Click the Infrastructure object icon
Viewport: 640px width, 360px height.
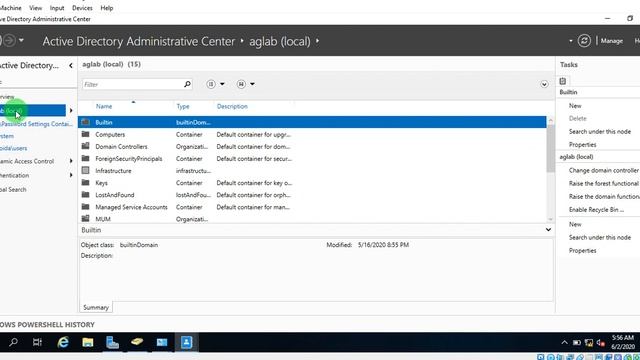85,171
